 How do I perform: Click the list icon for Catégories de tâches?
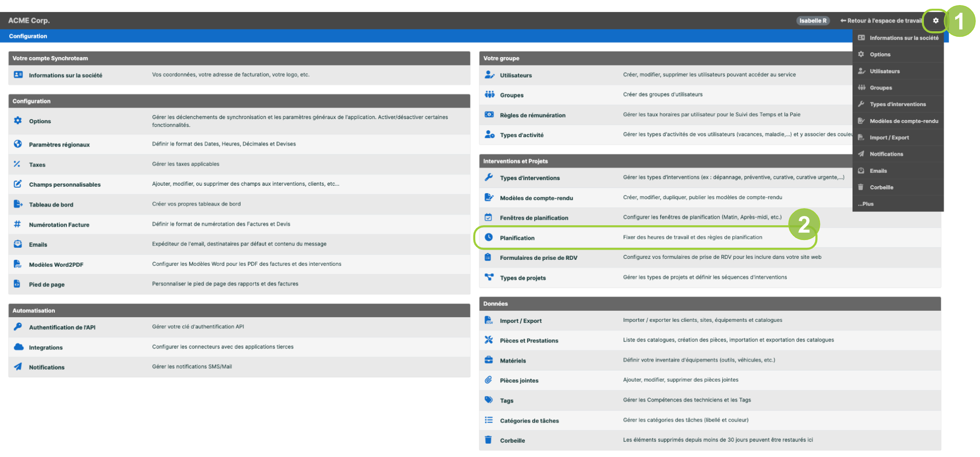(x=489, y=420)
